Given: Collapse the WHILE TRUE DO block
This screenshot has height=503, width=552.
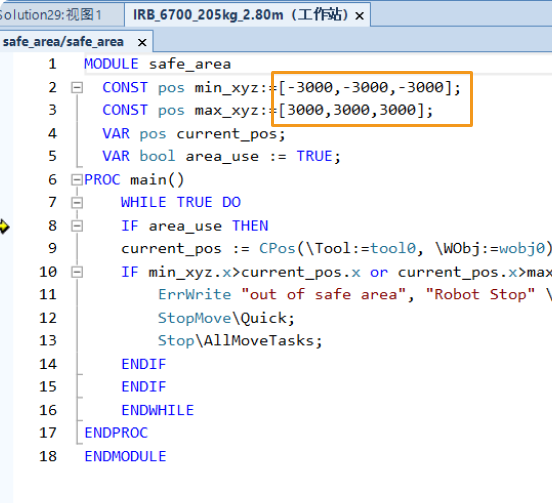Looking at the screenshot, I should (x=77, y=203).
